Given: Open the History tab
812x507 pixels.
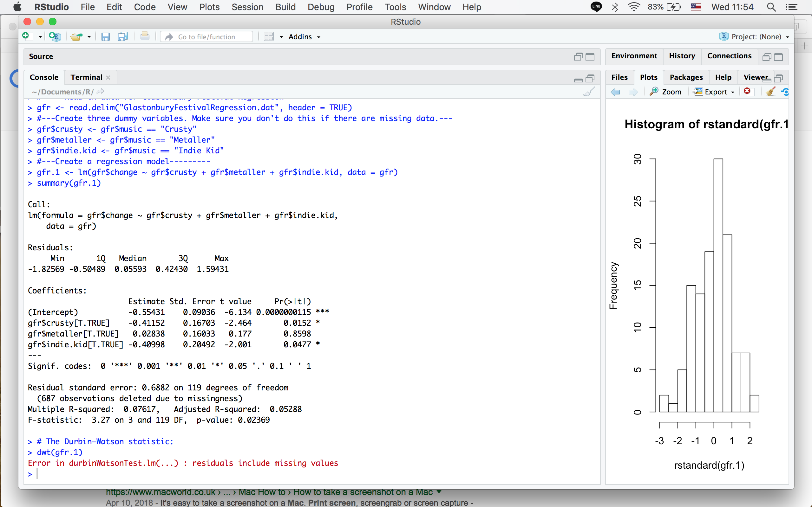Looking at the screenshot, I should point(681,56).
